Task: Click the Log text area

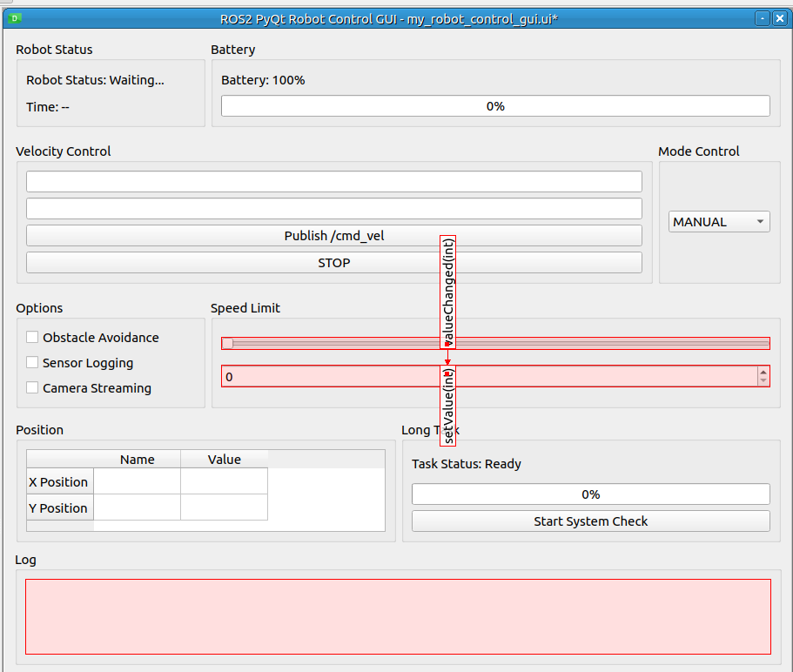Action: 398,617
